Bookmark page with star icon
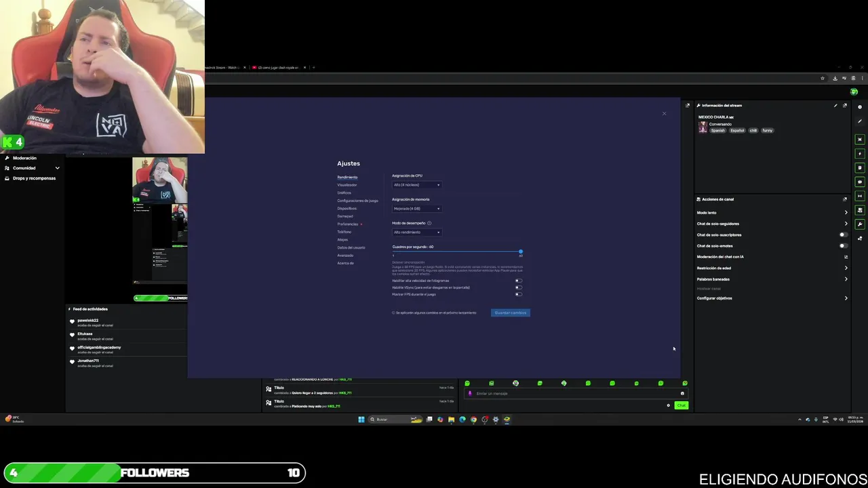 [x=823, y=79]
